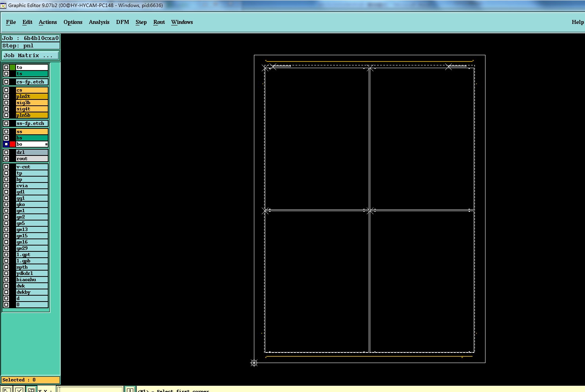Screen dimensions: 585x392
Task: Select the ss-fp.etch layer name
Action: tap(32, 123)
